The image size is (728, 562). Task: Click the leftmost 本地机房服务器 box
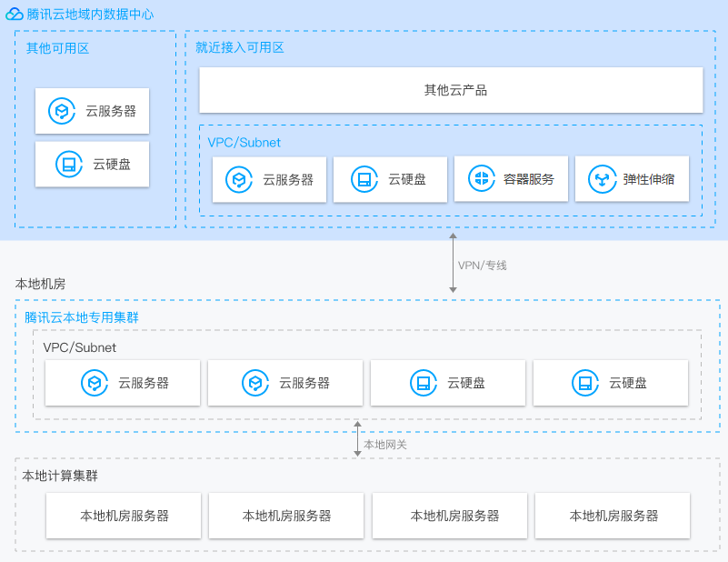click(x=124, y=516)
